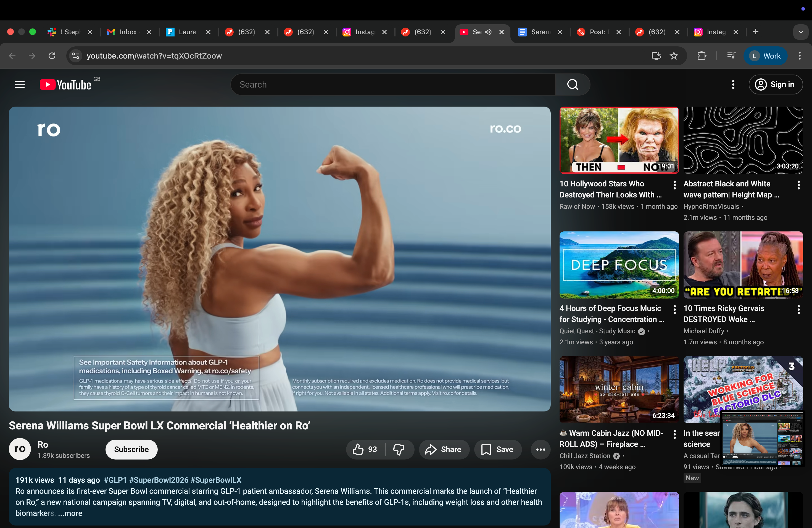The image size is (812, 528).
Task: Open the Ricky Gervais video thumbnail
Action: (743, 265)
